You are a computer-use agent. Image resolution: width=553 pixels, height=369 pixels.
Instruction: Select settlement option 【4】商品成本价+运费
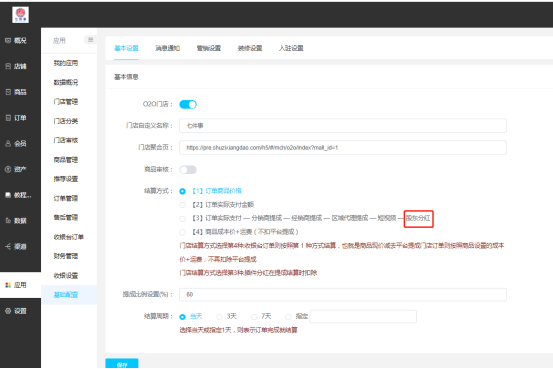coord(182,232)
